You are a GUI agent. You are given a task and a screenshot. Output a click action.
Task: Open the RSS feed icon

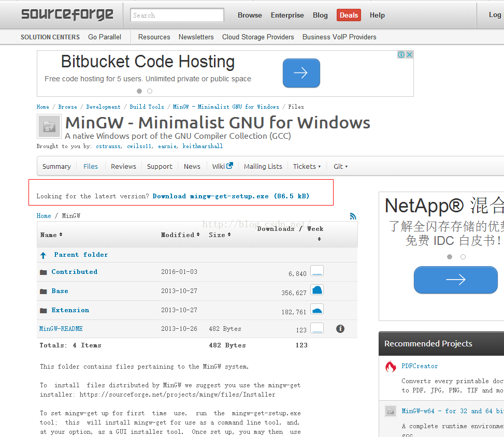click(x=353, y=216)
